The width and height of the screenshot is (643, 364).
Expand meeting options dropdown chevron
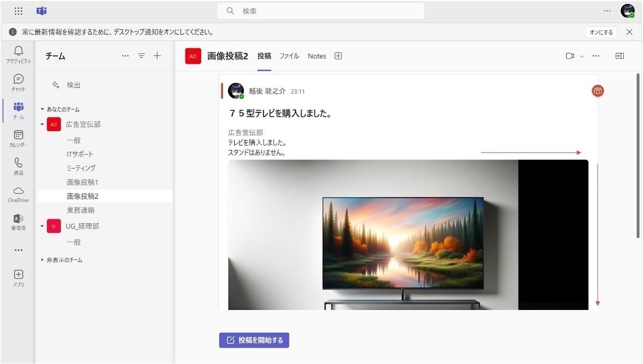pyautogui.click(x=582, y=56)
